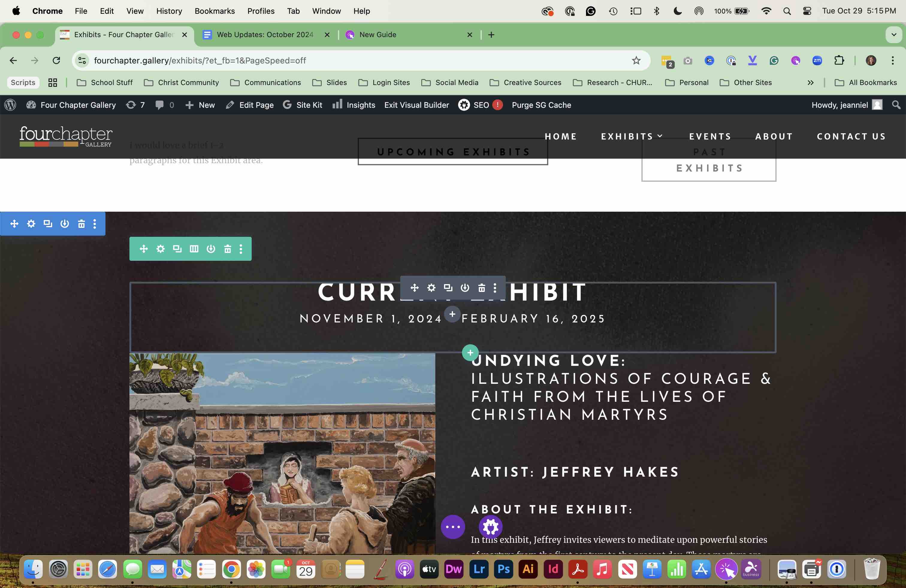The height and width of the screenshot is (588, 906).
Task: Add a new row with green plus button
Action: click(470, 353)
